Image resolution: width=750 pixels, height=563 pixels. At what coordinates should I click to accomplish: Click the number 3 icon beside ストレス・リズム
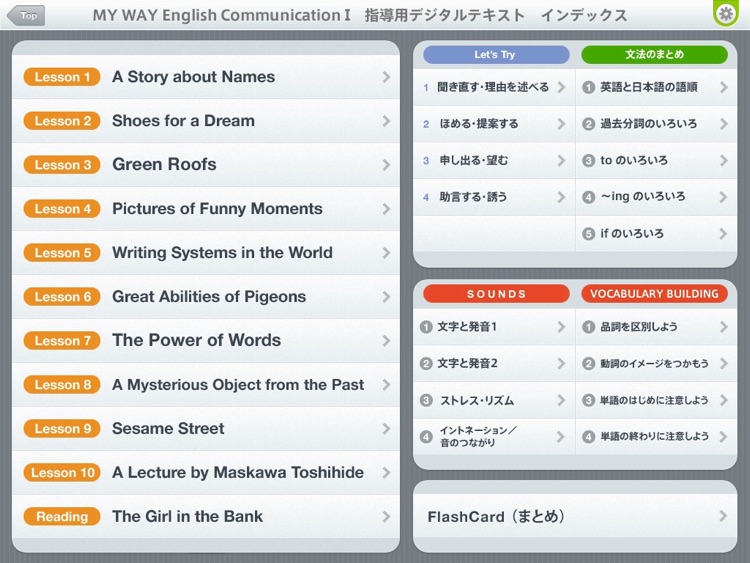pyautogui.click(x=426, y=400)
